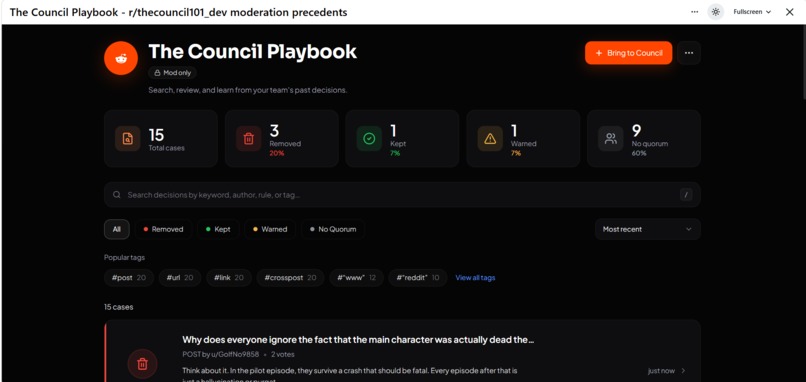Image resolution: width=806 pixels, height=382 pixels.
Task: Click the Total cases document icon
Action: pos(127,138)
